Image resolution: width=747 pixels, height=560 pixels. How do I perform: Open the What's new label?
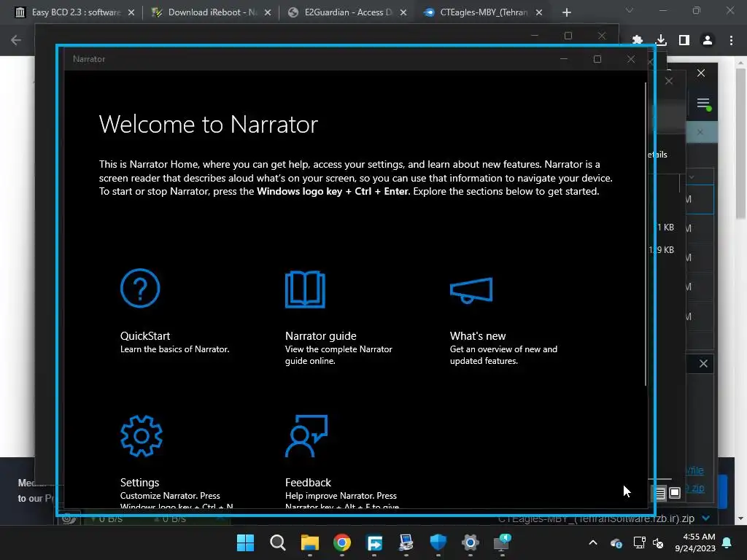pyautogui.click(x=478, y=335)
